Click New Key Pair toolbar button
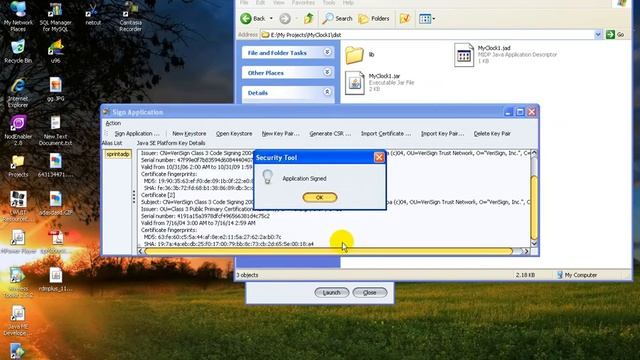This screenshot has height=360, width=640. tap(280, 133)
